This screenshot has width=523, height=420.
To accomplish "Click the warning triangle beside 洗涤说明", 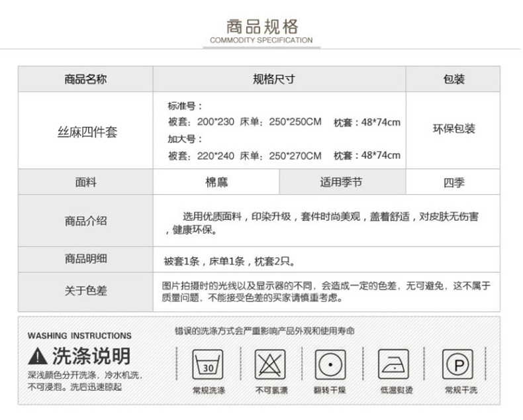I will point(37,357).
